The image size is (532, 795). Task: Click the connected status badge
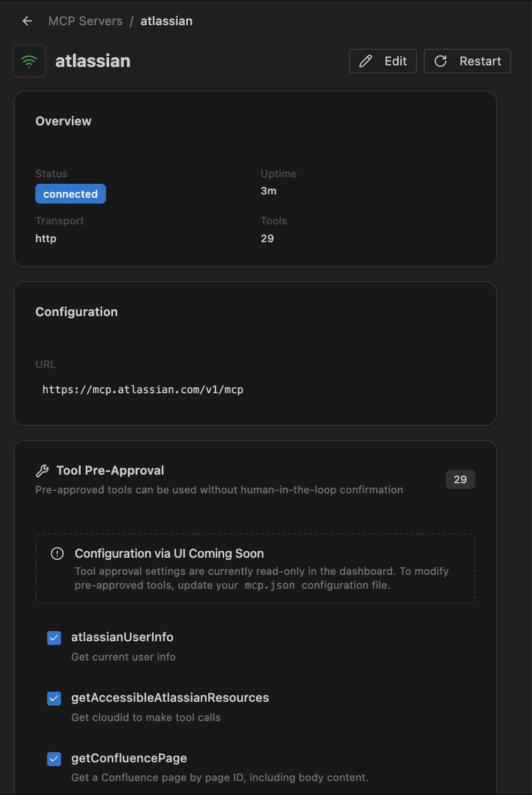70,193
